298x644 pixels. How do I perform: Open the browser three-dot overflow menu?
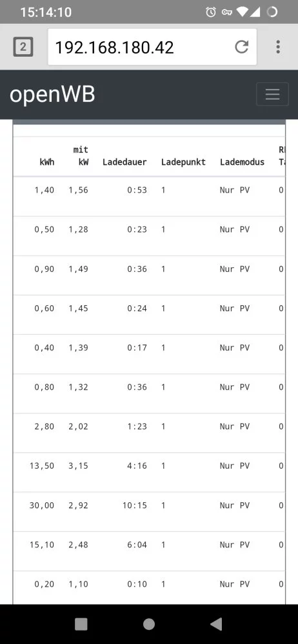pos(278,47)
